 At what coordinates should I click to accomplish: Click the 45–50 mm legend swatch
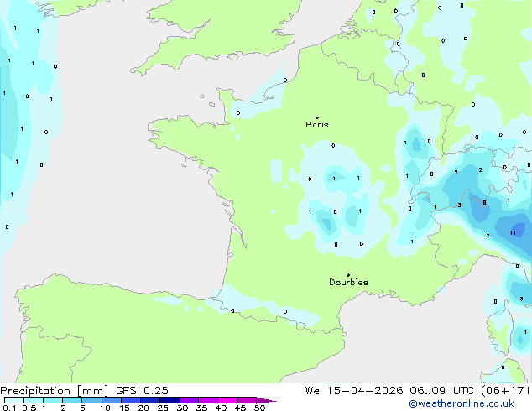[x=247, y=400]
